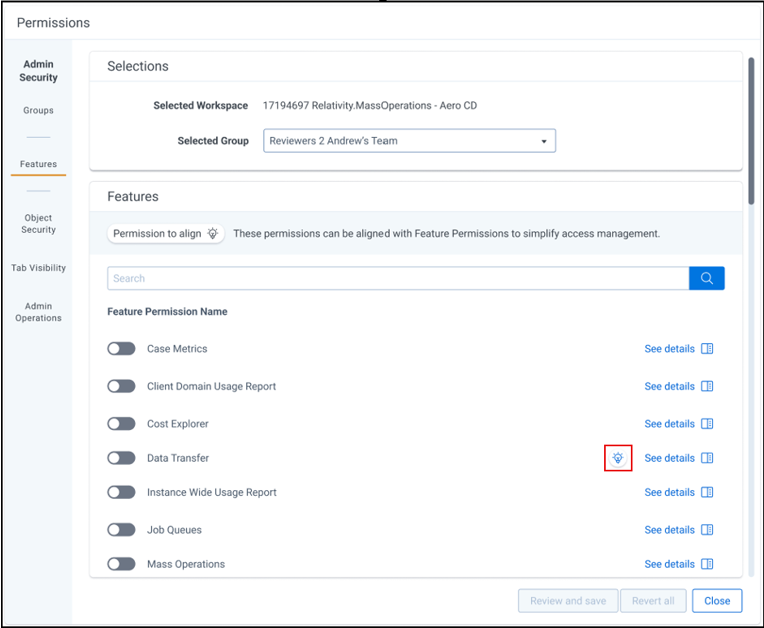Select the Features sidebar tab
Viewport: 764px width, 628px height.
pos(38,164)
